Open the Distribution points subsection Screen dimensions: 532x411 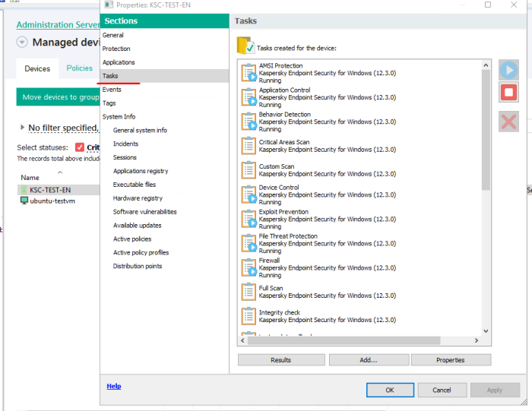tap(138, 266)
